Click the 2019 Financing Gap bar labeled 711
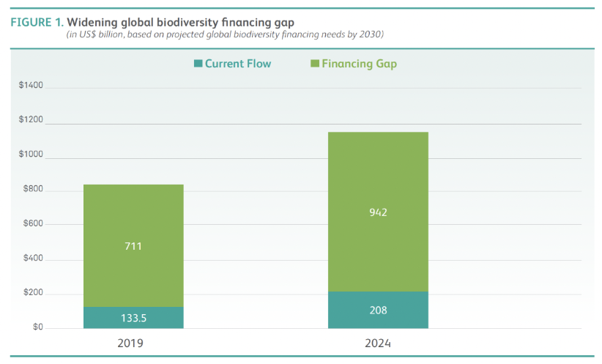Image resolution: width=602 pixels, height=364 pixels. (x=133, y=246)
